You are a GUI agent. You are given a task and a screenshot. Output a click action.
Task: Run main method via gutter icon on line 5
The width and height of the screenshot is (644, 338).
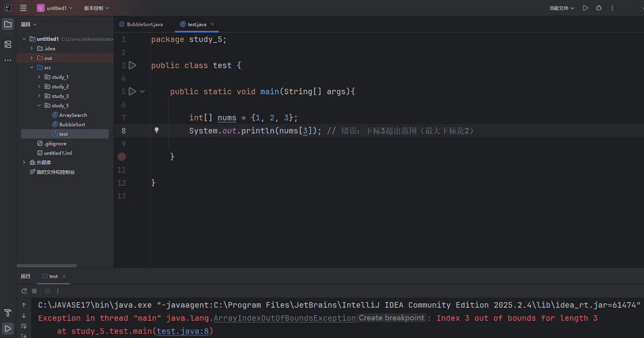132,91
